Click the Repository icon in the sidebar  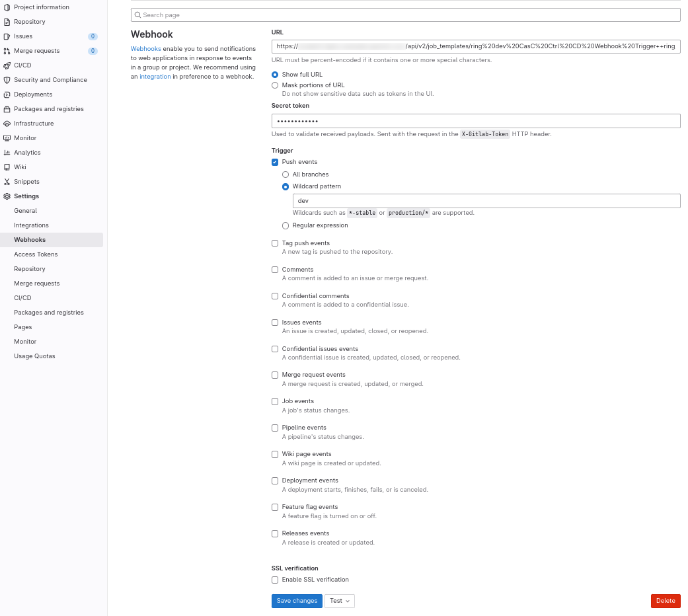7,22
